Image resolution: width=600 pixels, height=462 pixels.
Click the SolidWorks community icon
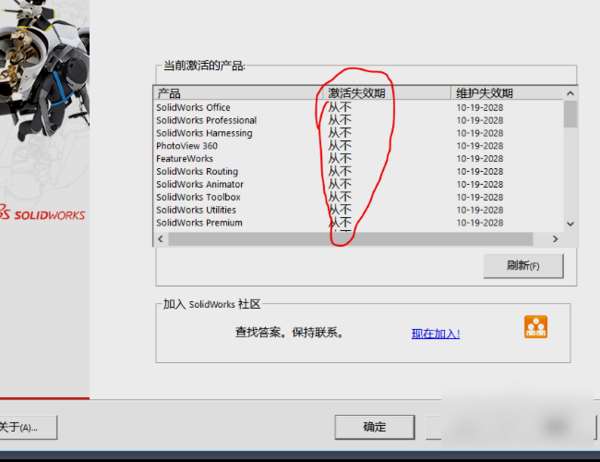(x=536, y=327)
